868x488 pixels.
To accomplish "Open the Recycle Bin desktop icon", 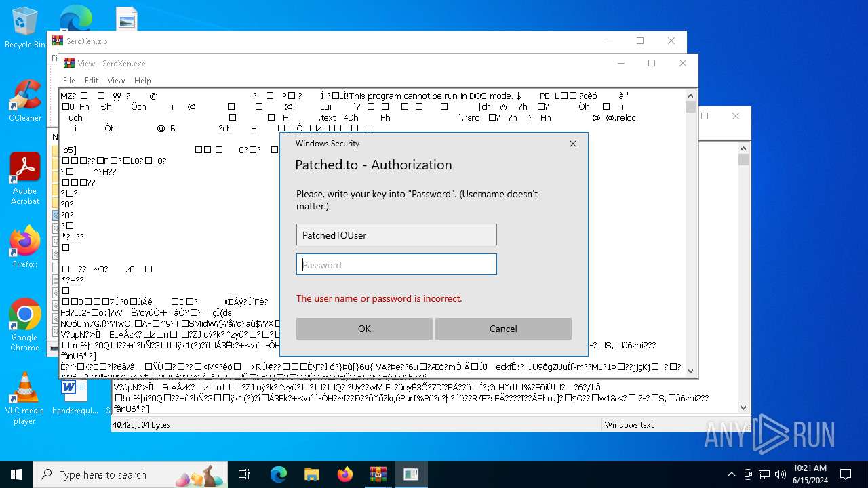I will pyautogui.click(x=24, y=27).
